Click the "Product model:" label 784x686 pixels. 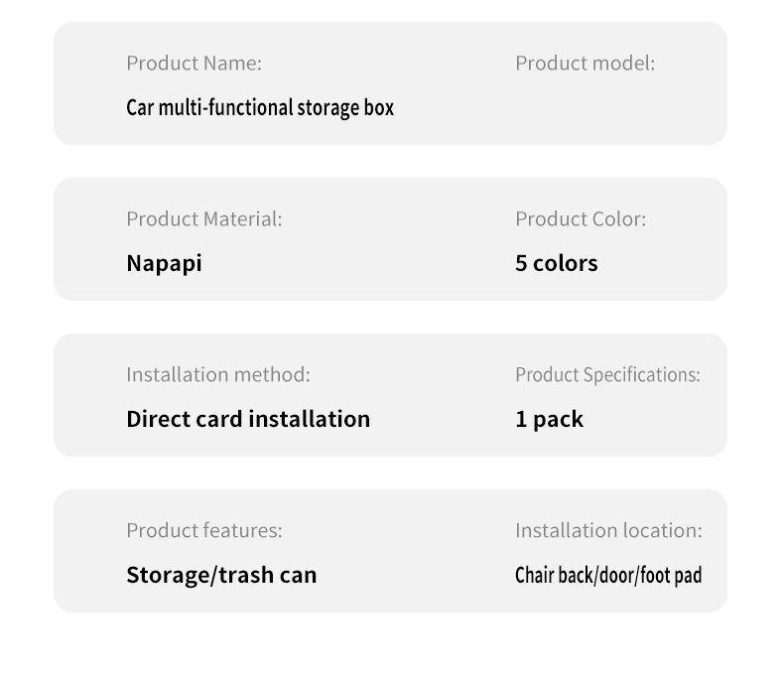pos(585,64)
